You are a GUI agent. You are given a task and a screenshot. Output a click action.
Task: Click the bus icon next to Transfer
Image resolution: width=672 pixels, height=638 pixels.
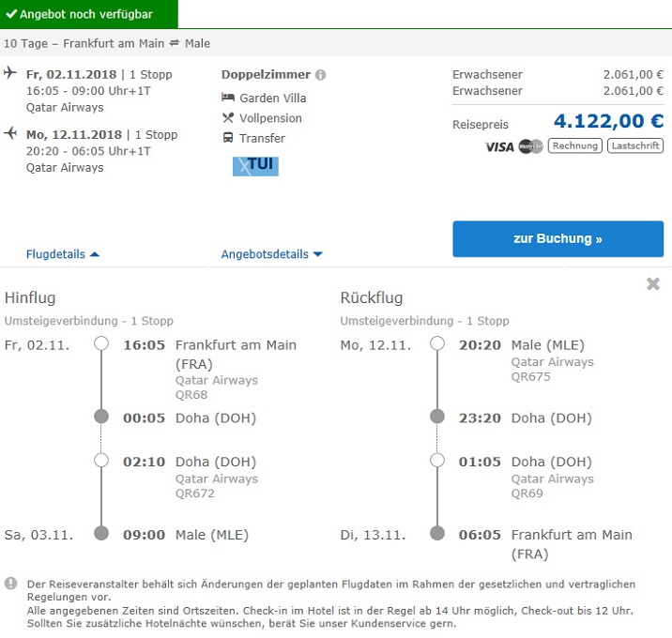click(x=228, y=138)
